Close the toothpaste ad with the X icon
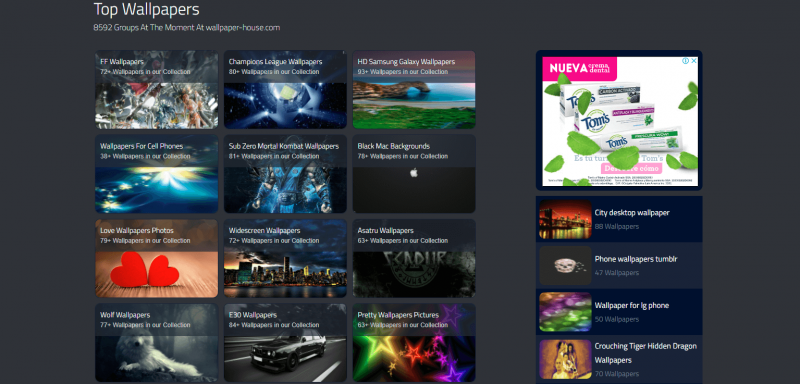This screenshot has height=384, width=800. (693, 61)
